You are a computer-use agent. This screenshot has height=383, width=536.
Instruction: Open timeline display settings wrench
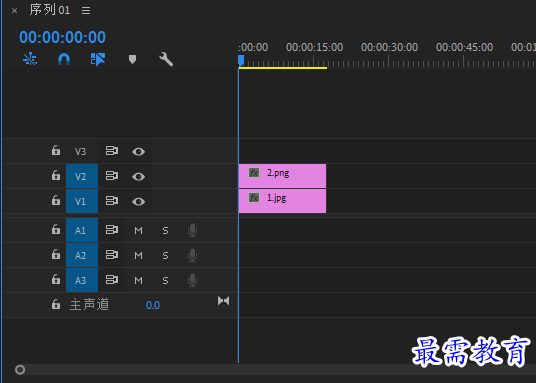[166, 60]
